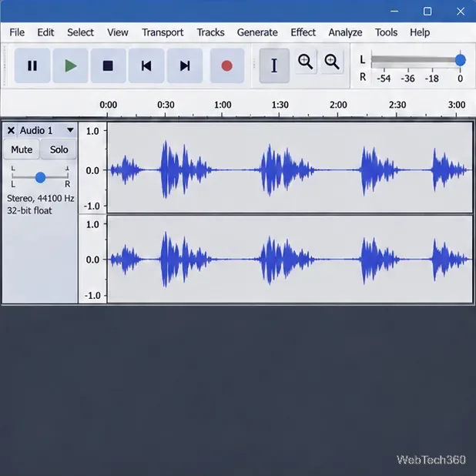
Task: Click the 'Audio 1' track name
Action: (36, 130)
